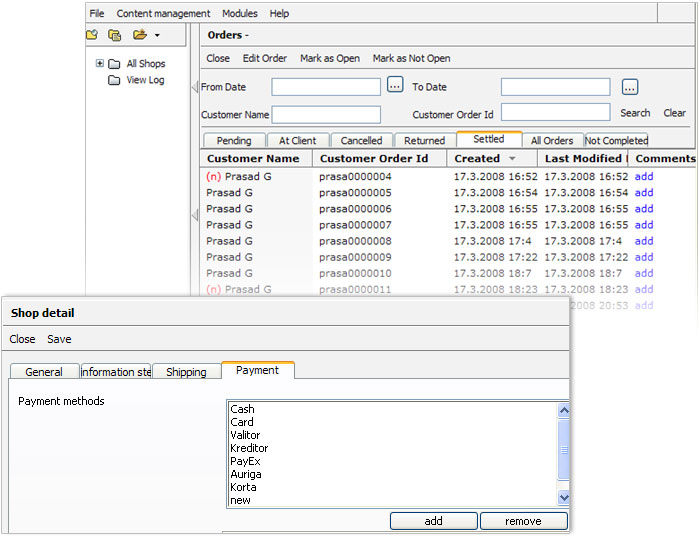Click add link for order prasa0000004

644,177
